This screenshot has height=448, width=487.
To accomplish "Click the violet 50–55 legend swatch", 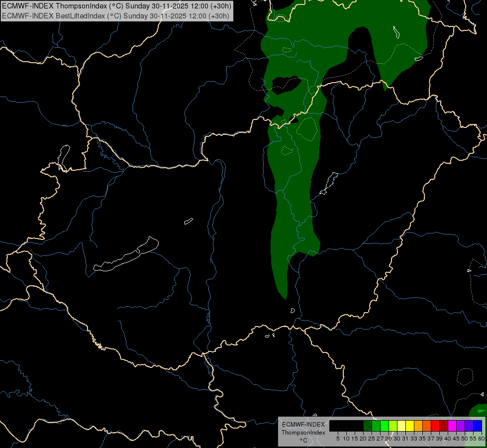I will (x=469, y=426).
